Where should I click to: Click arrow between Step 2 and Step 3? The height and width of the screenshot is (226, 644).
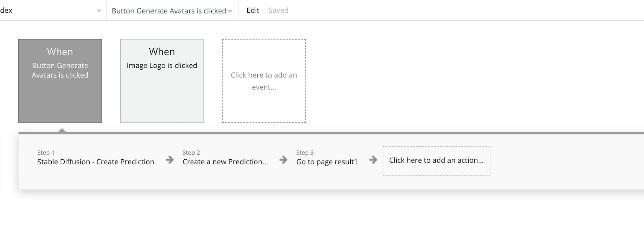pyautogui.click(x=283, y=160)
